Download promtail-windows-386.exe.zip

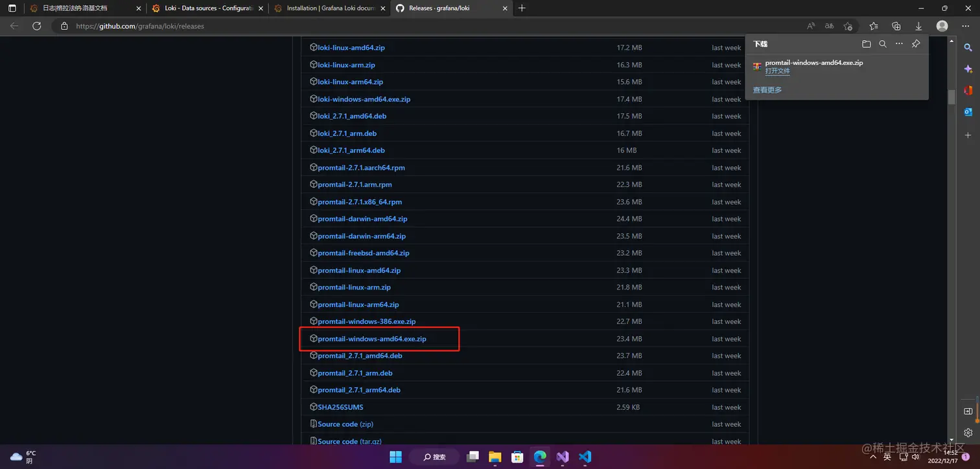(367, 321)
